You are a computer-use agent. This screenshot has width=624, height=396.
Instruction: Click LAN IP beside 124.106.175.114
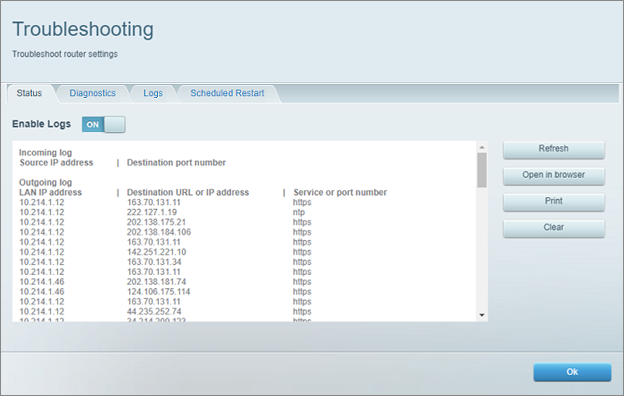tap(42, 292)
